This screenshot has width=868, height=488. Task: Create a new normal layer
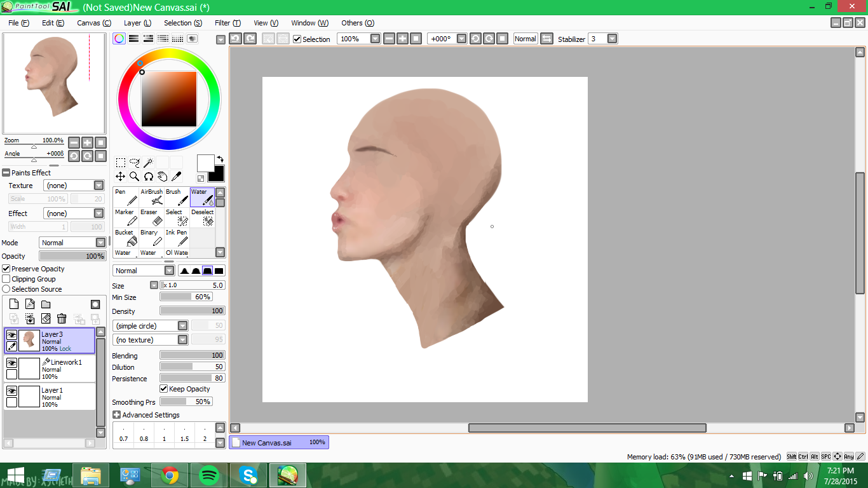tap(14, 304)
